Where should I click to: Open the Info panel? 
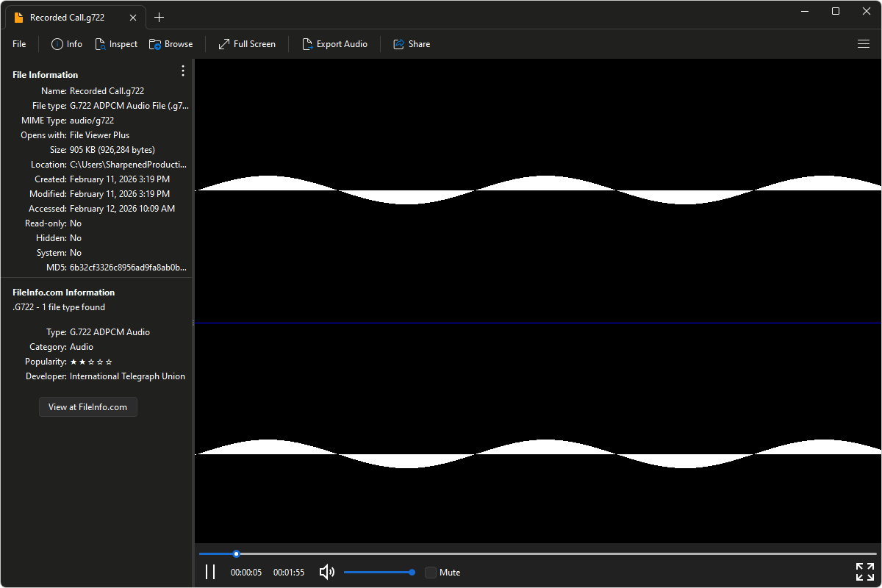(66, 44)
